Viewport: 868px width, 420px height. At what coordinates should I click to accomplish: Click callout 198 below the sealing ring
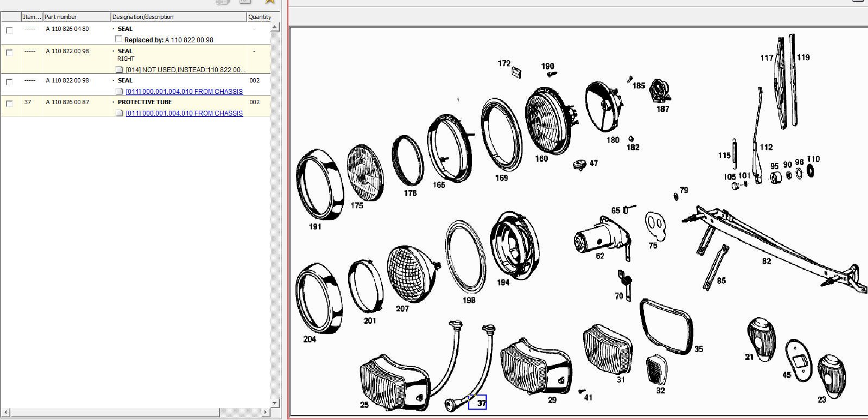[468, 300]
